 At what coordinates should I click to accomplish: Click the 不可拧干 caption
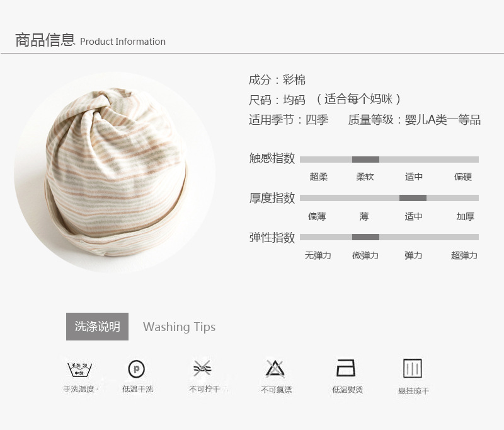[x=204, y=389]
